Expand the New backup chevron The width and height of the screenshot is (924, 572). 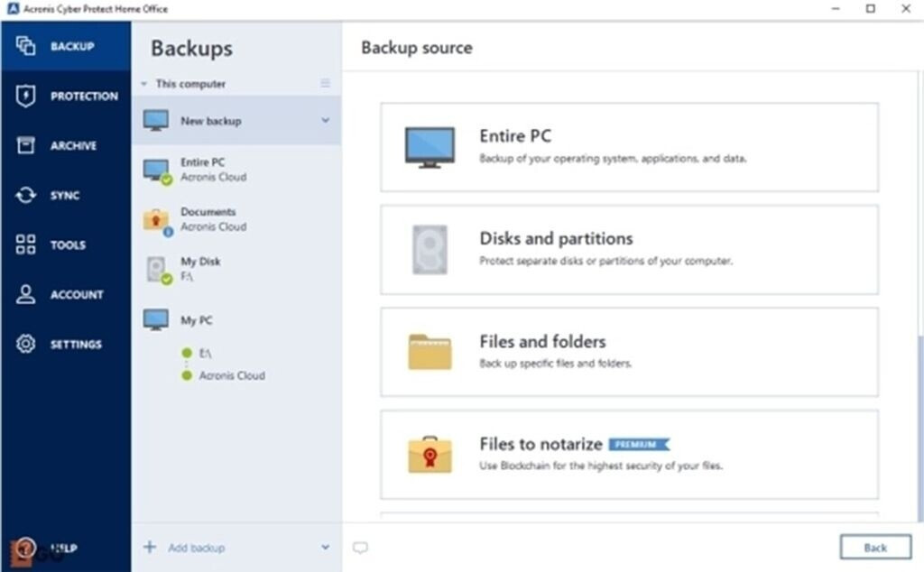click(326, 120)
